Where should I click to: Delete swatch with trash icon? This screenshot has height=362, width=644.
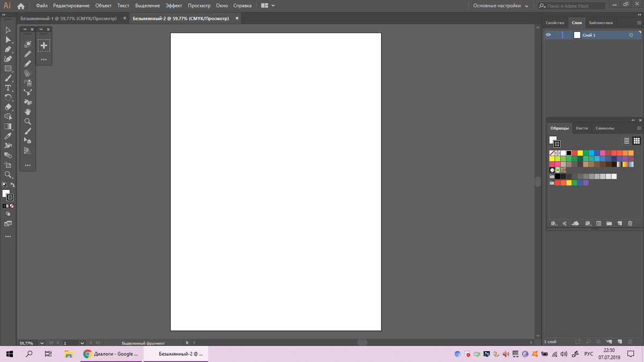pyautogui.click(x=631, y=223)
